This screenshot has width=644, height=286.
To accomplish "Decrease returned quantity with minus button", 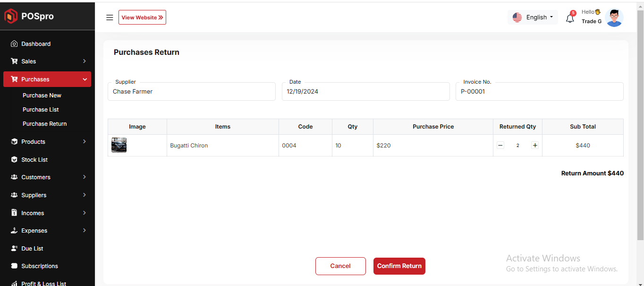I will click(500, 146).
